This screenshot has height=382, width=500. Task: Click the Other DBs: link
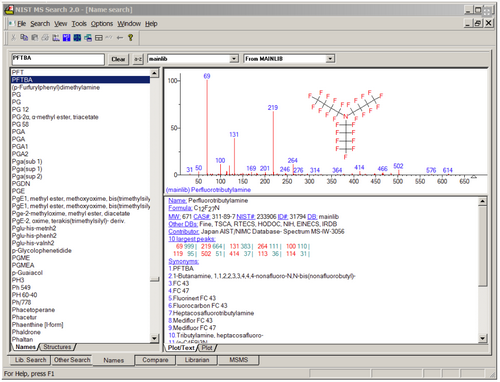[183, 224]
